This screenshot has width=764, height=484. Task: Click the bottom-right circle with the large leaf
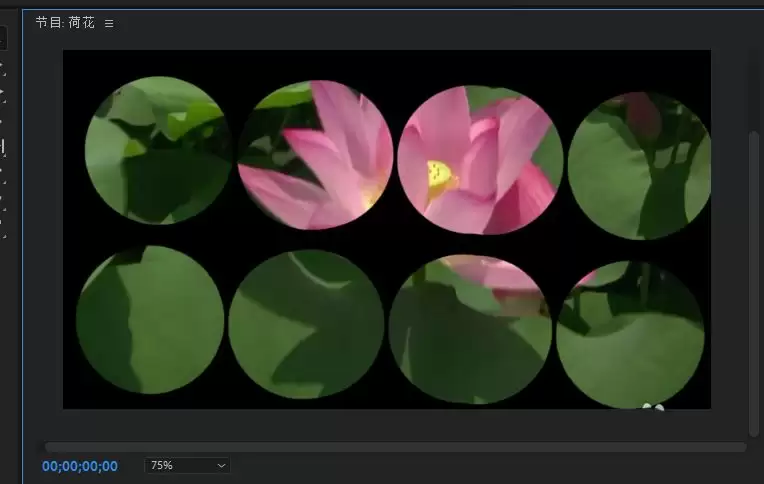(630, 334)
